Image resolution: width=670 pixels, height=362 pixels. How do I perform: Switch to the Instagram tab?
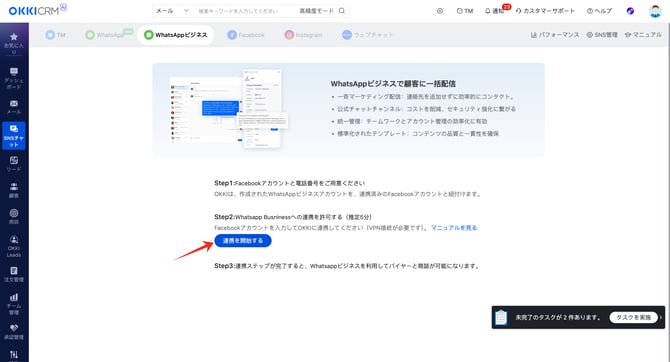tap(303, 35)
